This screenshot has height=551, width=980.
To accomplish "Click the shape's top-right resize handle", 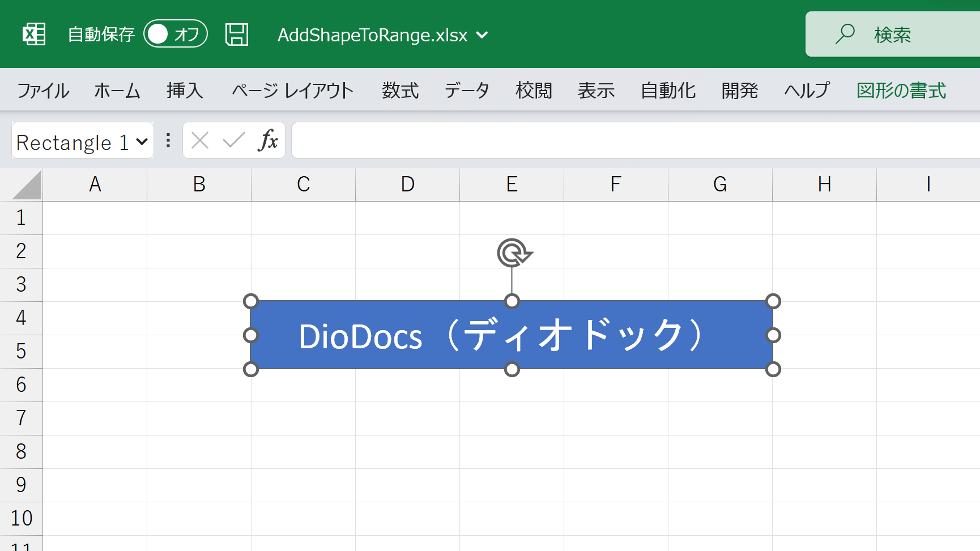I will pyautogui.click(x=773, y=301).
